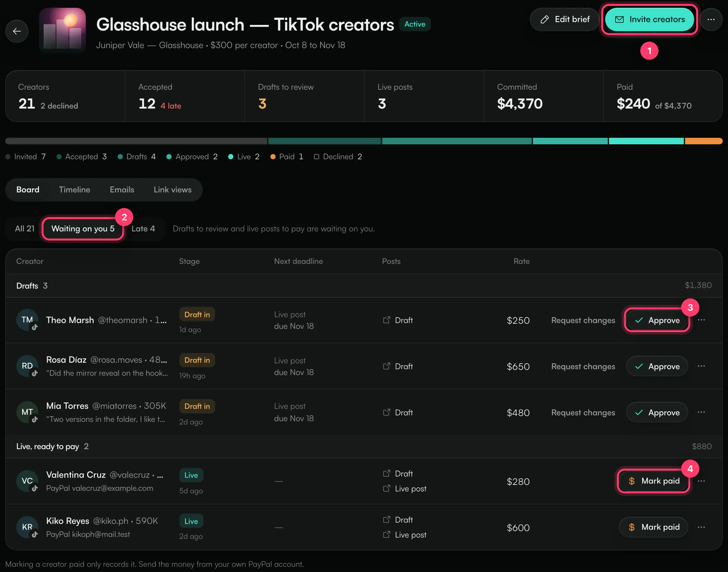Click the Active status badge

click(x=415, y=24)
